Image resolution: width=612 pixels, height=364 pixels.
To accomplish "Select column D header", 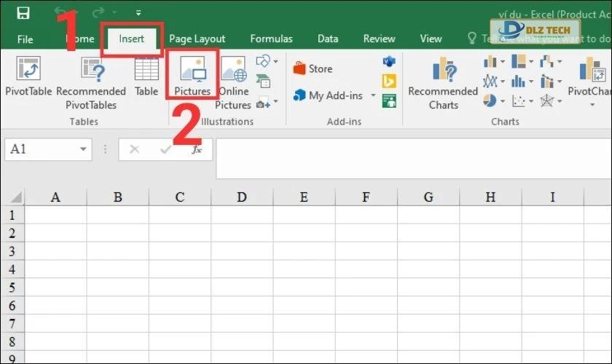I will click(242, 197).
